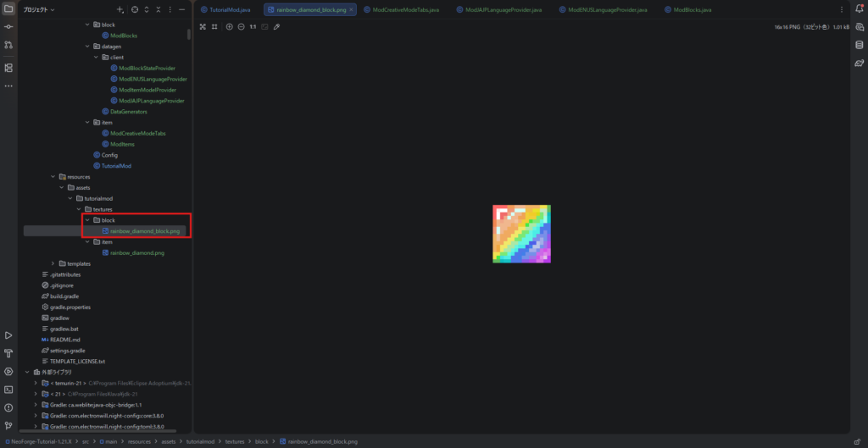The width and height of the screenshot is (868, 448).
Task: Open the プロジェクト view dropdown
Action: (x=39, y=10)
